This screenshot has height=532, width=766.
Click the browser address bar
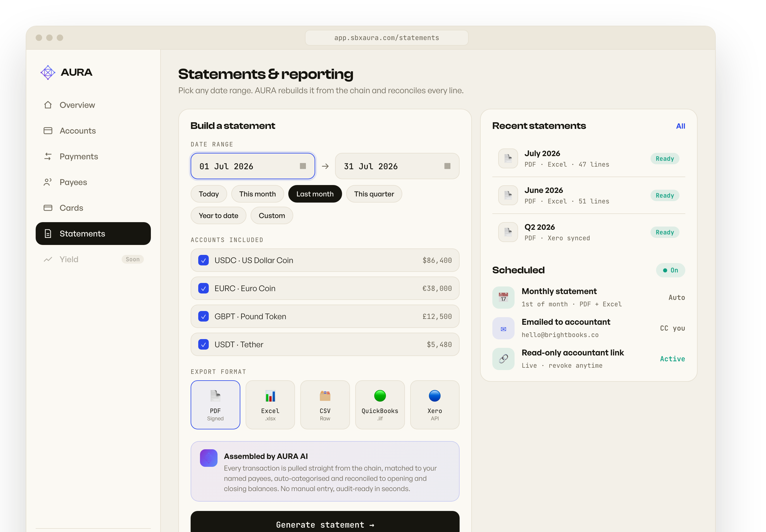[387, 38]
